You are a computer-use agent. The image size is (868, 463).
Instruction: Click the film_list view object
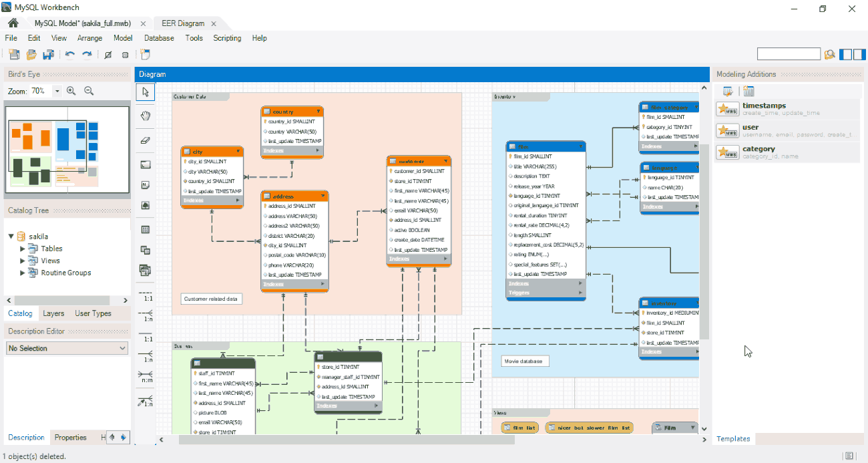519,428
